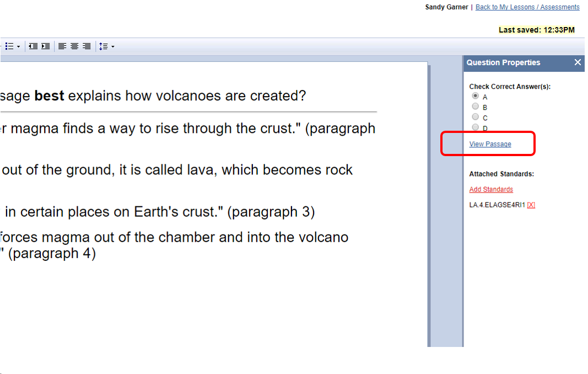The width and height of the screenshot is (588, 374).
Task: Click the Add Standards link
Action: click(491, 190)
